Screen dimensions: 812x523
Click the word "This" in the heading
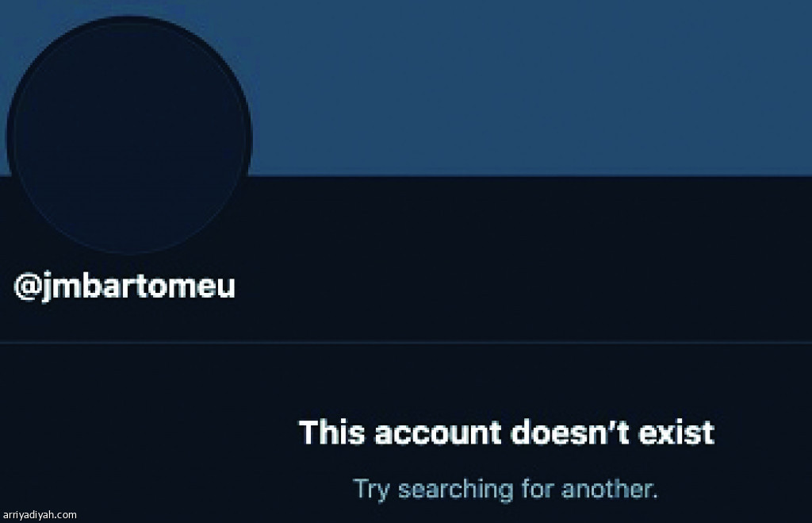coord(332,433)
